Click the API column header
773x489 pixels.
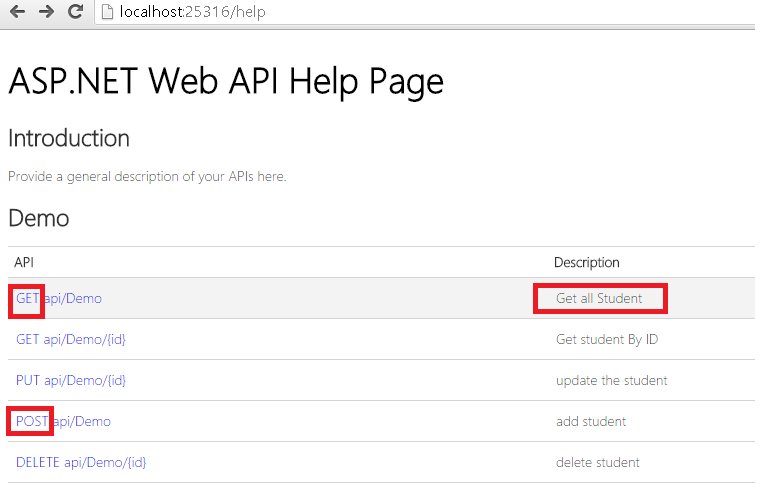[24, 262]
